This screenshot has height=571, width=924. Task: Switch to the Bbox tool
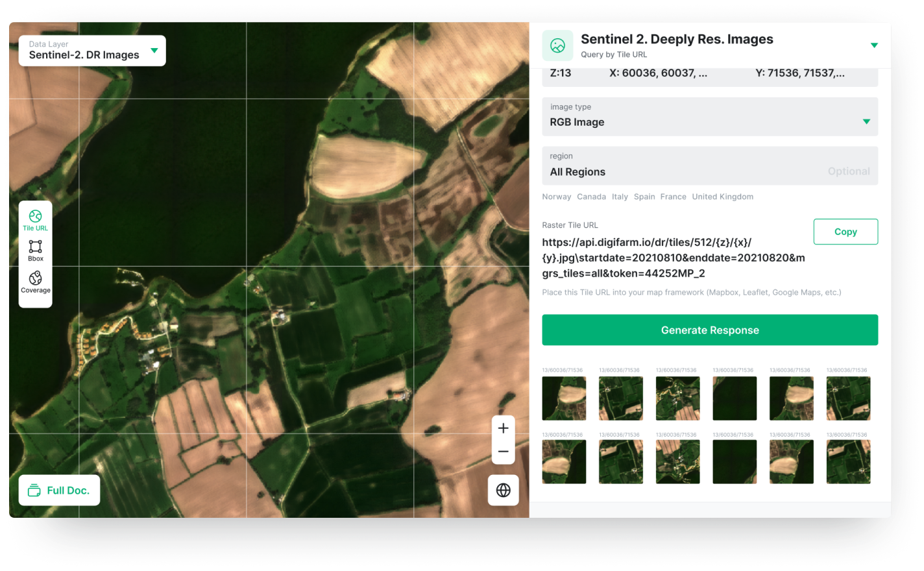click(35, 251)
